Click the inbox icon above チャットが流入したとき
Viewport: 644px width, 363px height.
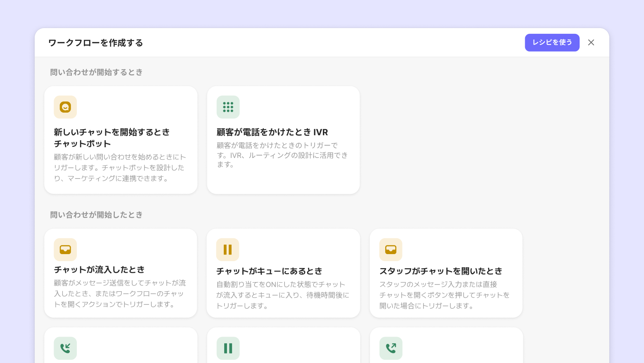click(x=65, y=250)
